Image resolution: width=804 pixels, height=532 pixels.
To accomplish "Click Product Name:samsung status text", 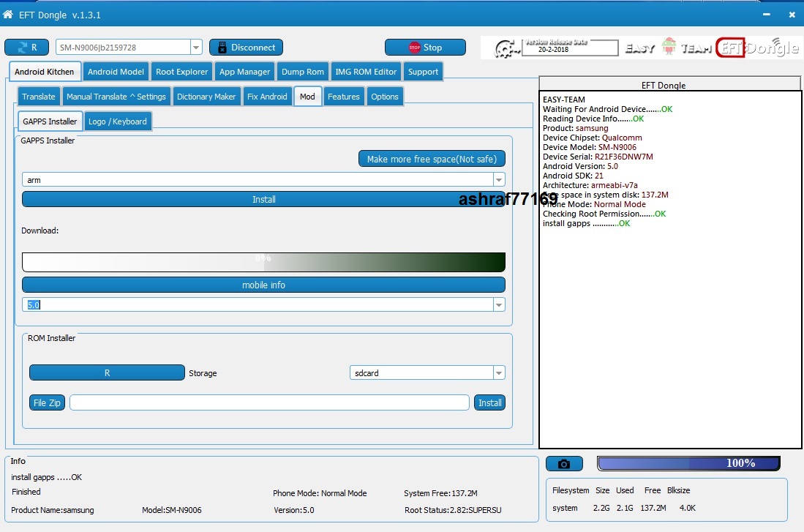I will (x=52, y=510).
